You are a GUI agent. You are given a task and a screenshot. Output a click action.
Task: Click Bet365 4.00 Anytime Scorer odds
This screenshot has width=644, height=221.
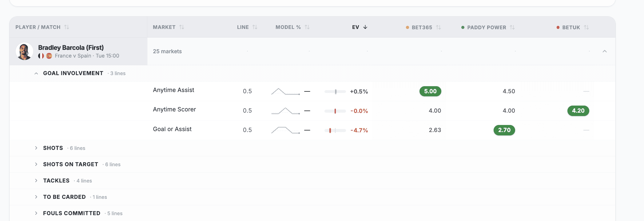pos(435,110)
